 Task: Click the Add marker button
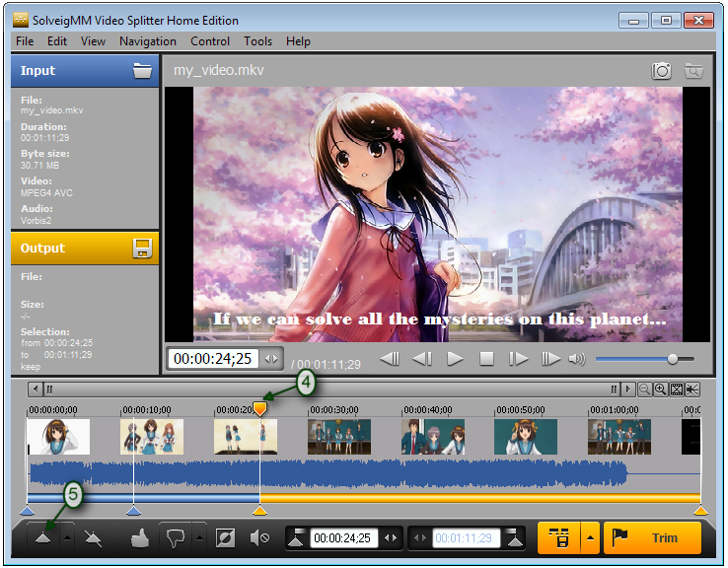coord(43,537)
